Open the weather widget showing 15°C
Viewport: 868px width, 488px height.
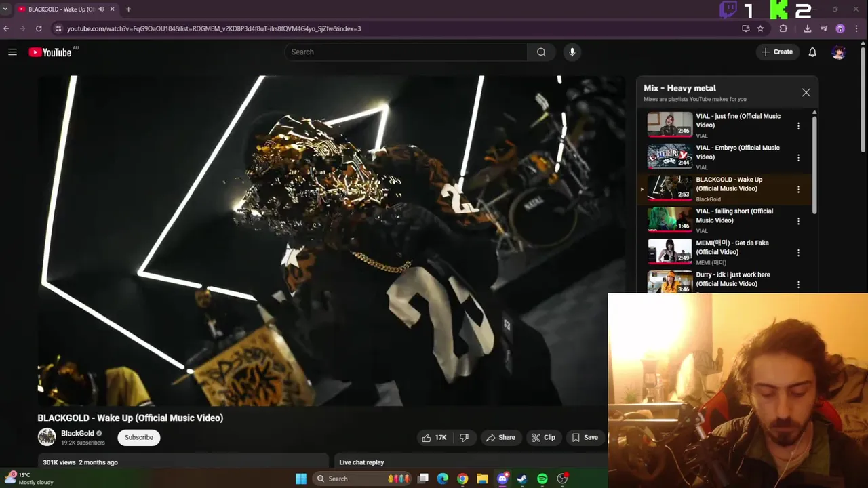tap(28, 479)
